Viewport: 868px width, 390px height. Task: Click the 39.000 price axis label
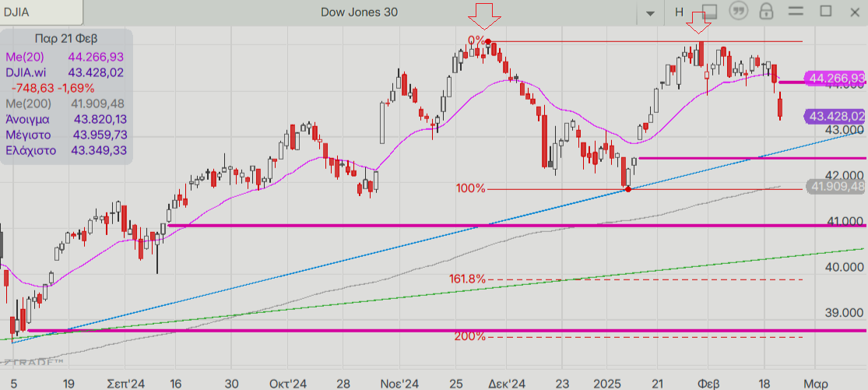tap(844, 313)
